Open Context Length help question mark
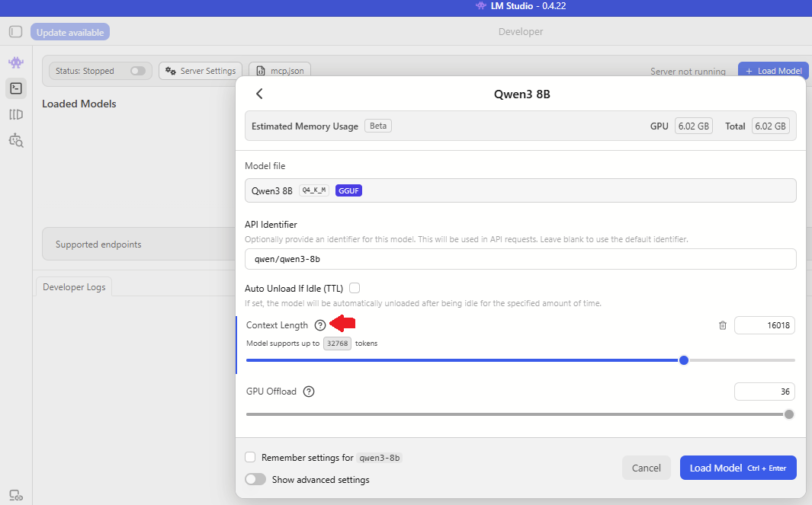812x505 pixels. coord(320,325)
